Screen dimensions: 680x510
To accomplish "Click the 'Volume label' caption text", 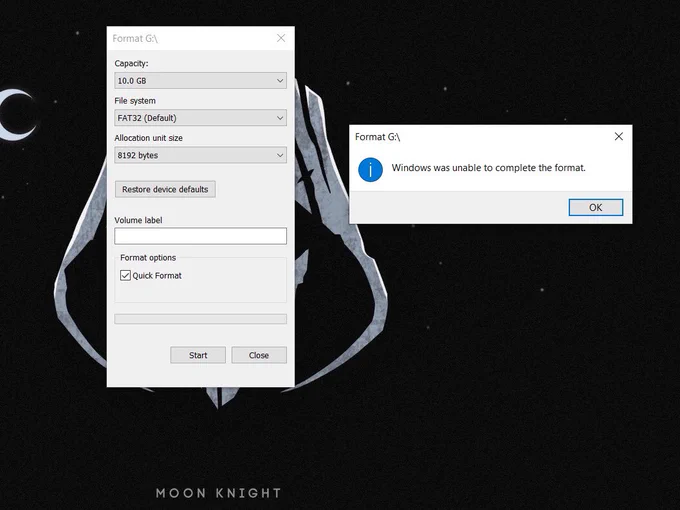I will 138,220.
